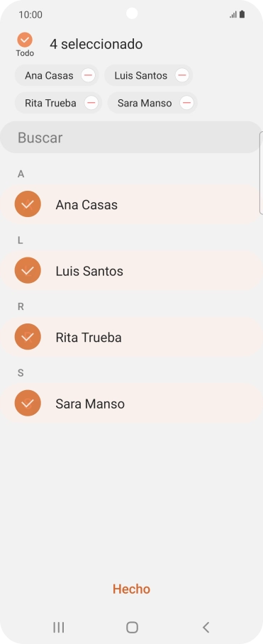Remove Ana Casas chip with minus icon
Image resolution: width=263 pixels, height=644 pixels.
[x=88, y=76]
